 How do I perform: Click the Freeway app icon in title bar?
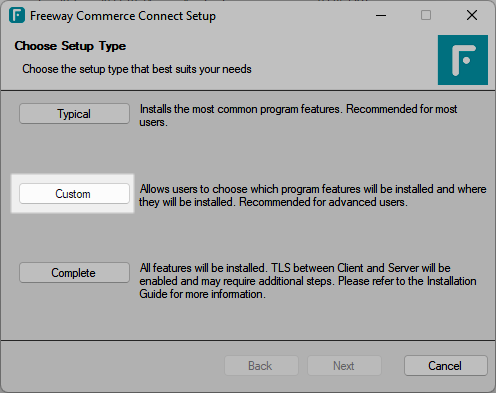(x=17, y=15)
